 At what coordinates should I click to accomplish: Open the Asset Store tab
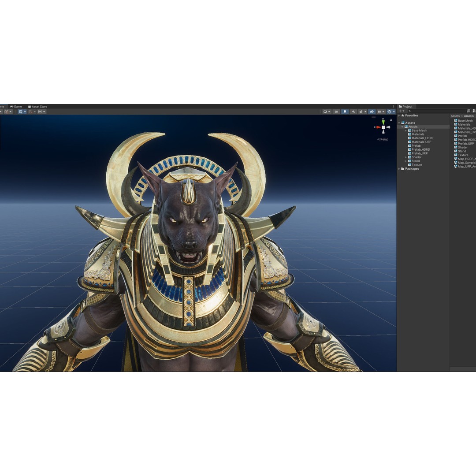point(37,107)
